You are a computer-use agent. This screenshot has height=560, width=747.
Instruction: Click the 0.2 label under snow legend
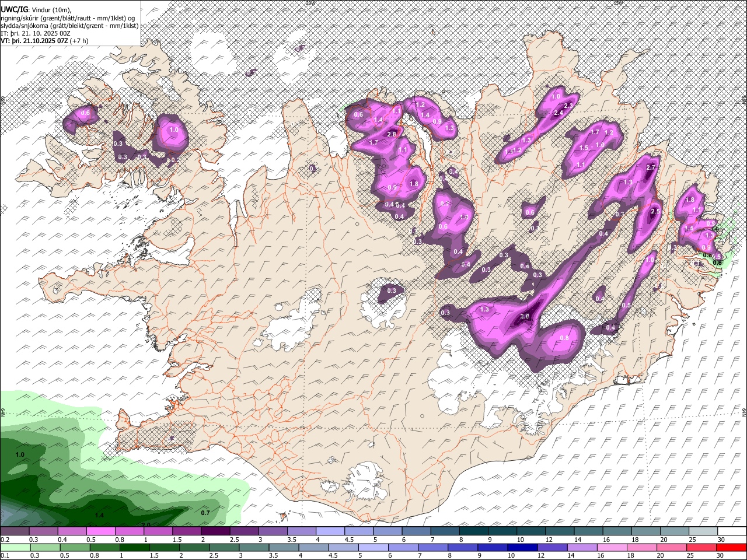point(5,540)
